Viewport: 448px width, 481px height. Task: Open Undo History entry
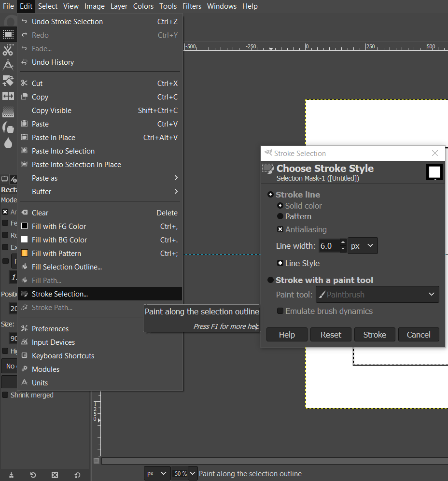point(99,62)
